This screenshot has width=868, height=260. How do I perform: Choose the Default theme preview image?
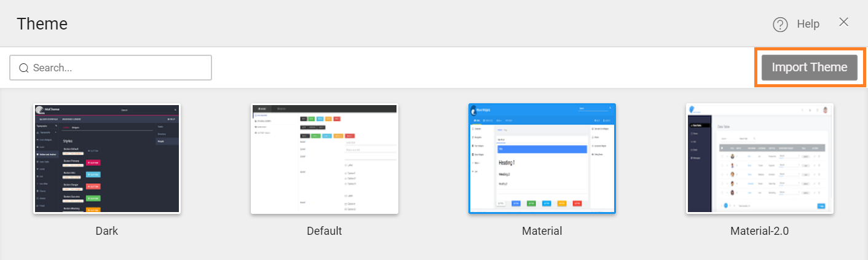pos(325,159)
